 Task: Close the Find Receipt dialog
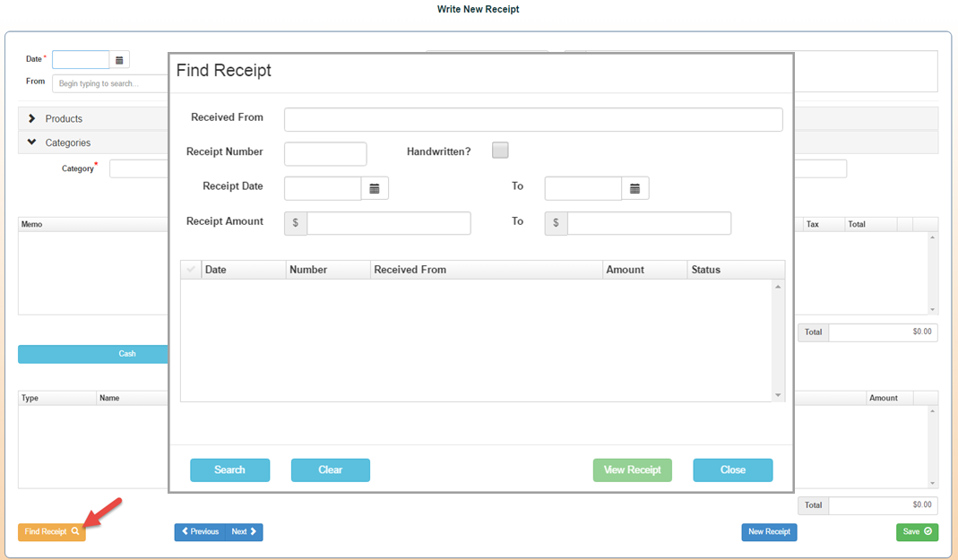coord(732,470)
